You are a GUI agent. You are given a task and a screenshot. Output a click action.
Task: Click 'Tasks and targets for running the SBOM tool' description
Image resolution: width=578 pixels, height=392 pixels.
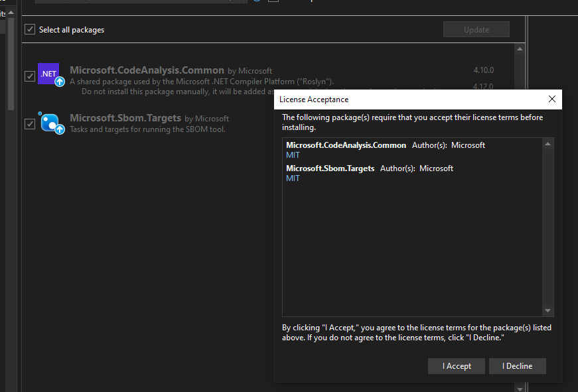(x=147, y=129)
